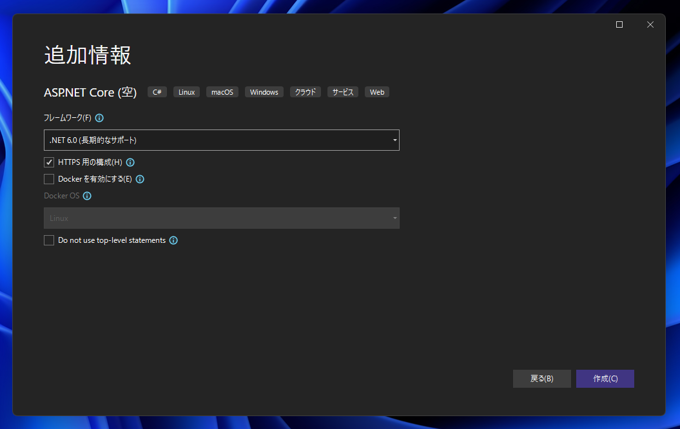The height and width of the screenshot is (429, 680).
Task: Click the Linux tag
Action: 186,92
